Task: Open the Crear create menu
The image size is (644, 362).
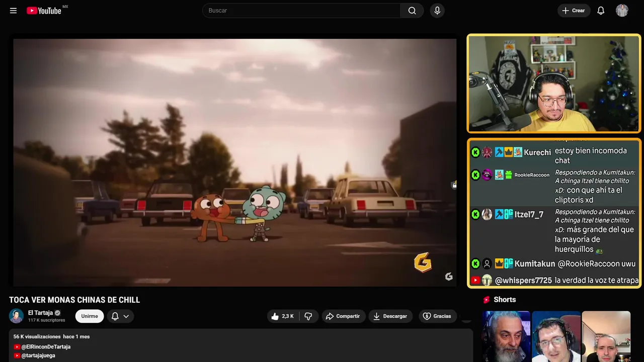Action: click(x=574, y=11)
